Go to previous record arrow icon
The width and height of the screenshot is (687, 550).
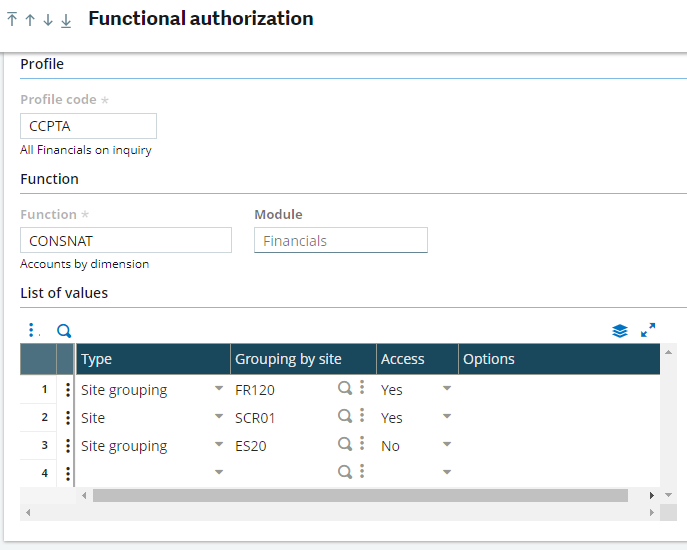[x=30, y=20]
